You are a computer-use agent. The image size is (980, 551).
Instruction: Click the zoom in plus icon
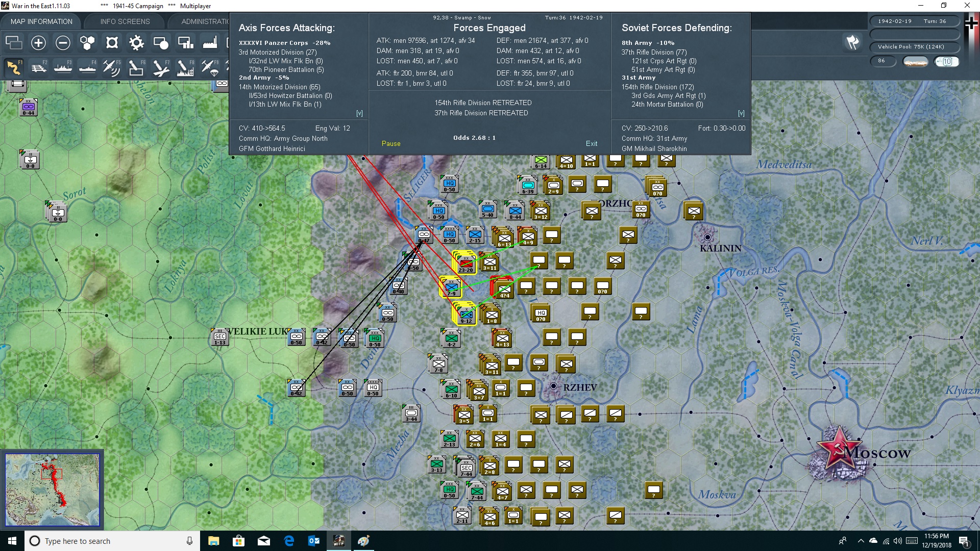click(38, 43)
